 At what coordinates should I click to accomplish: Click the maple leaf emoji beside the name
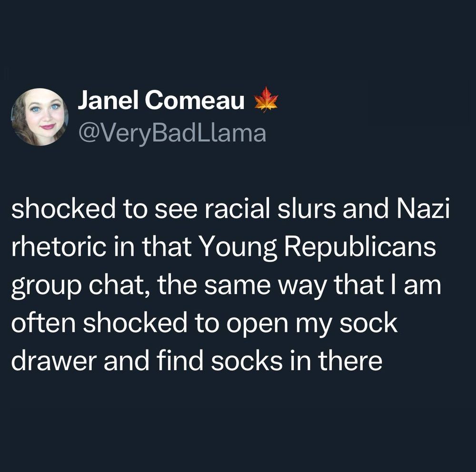pyautogui.click(x=266, y=100)
